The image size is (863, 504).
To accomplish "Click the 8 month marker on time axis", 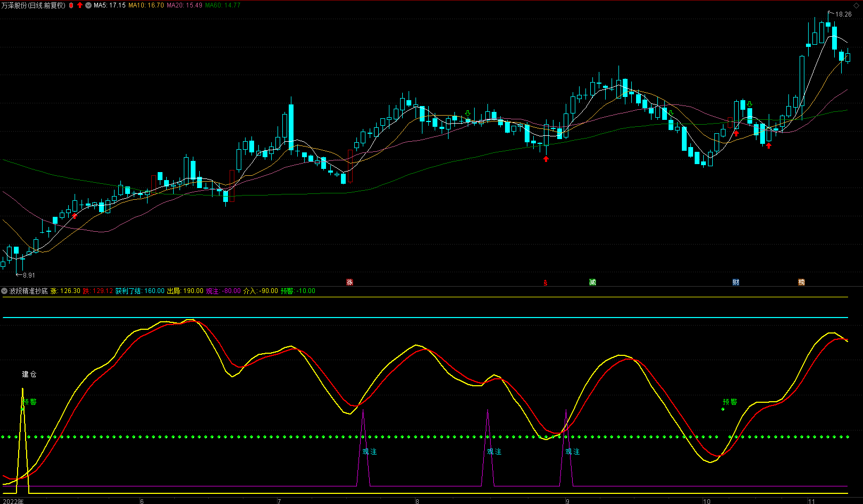I will tap(418, 501).
